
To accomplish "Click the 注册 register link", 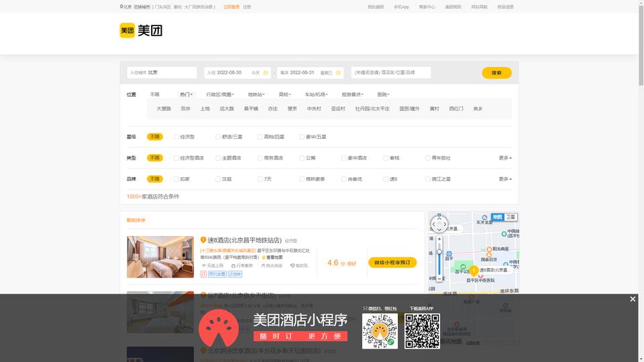I will coord(247,7).
